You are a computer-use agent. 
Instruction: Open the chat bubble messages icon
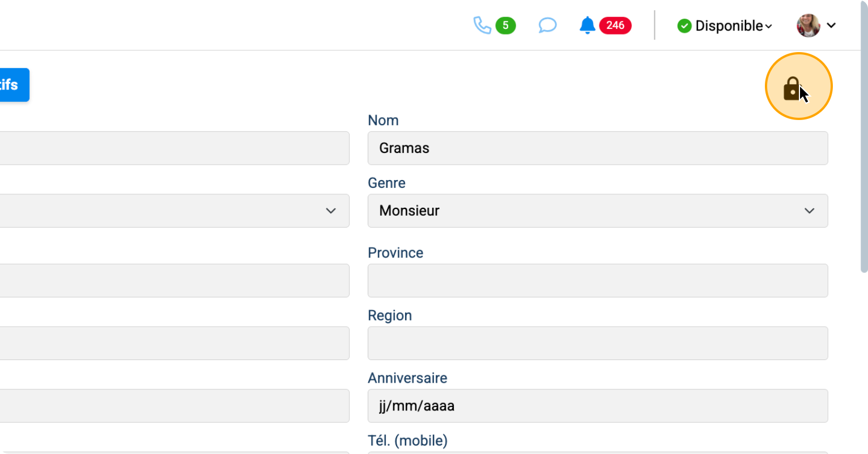(x=547, y=25)
